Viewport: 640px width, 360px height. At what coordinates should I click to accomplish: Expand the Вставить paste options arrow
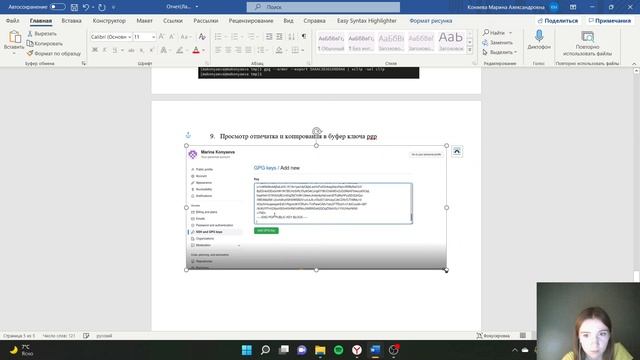point(14,53)
